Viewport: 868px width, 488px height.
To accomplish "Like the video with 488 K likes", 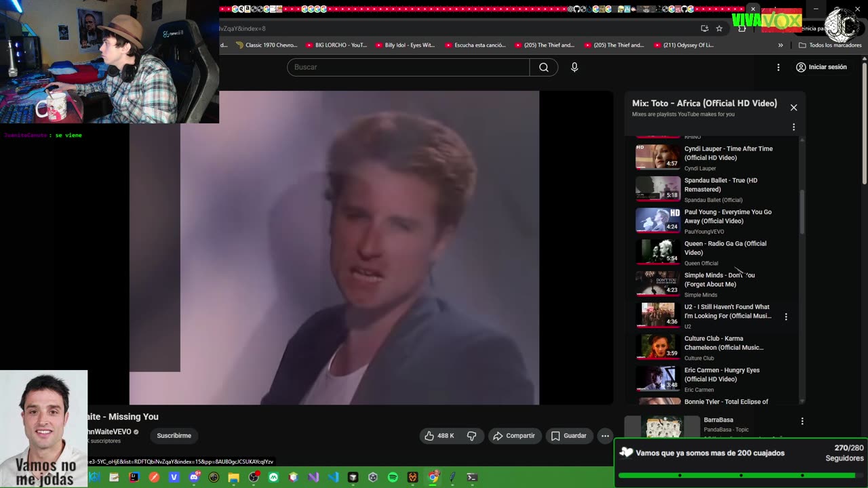I will point(439,436).
